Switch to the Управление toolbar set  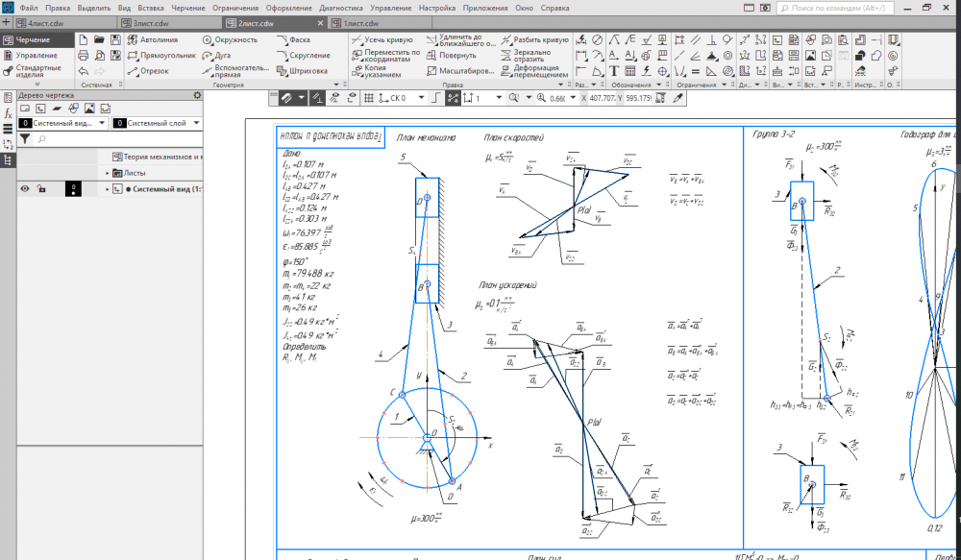tap(36, 55)
